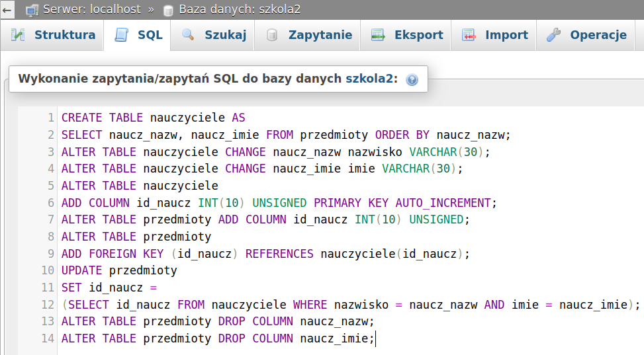Open the SQL help question mark icon
The image size is (644, 355).
click(412, 79)
